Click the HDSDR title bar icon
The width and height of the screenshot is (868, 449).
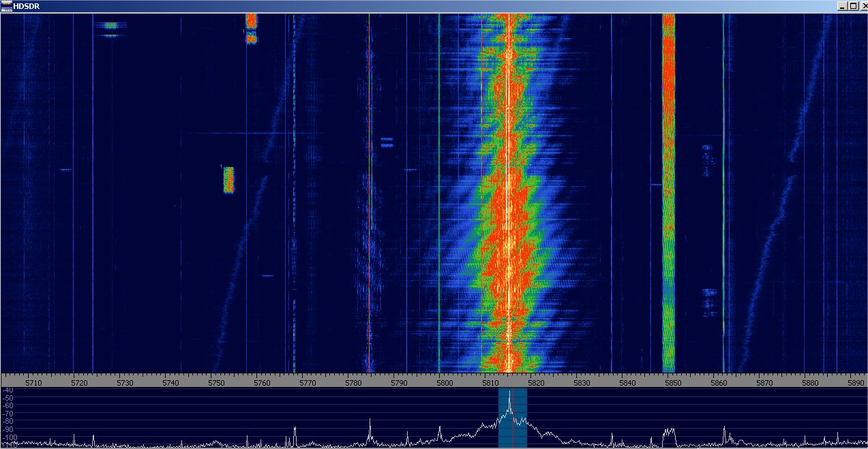point(6,6)
